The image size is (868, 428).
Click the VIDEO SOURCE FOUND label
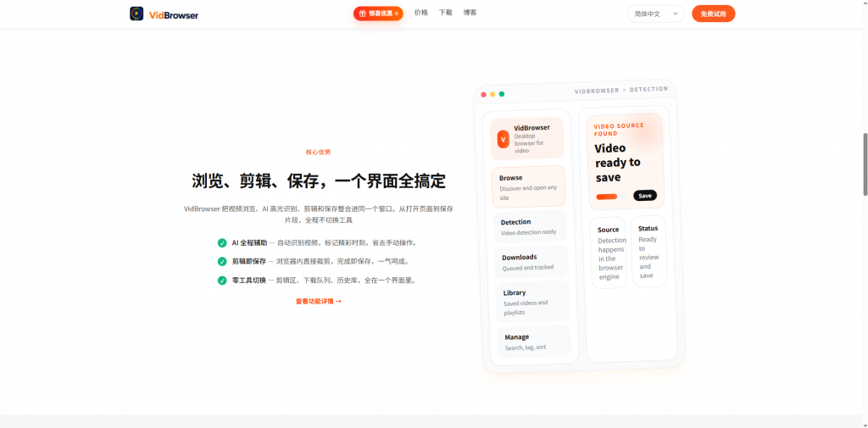coord(619,130)
